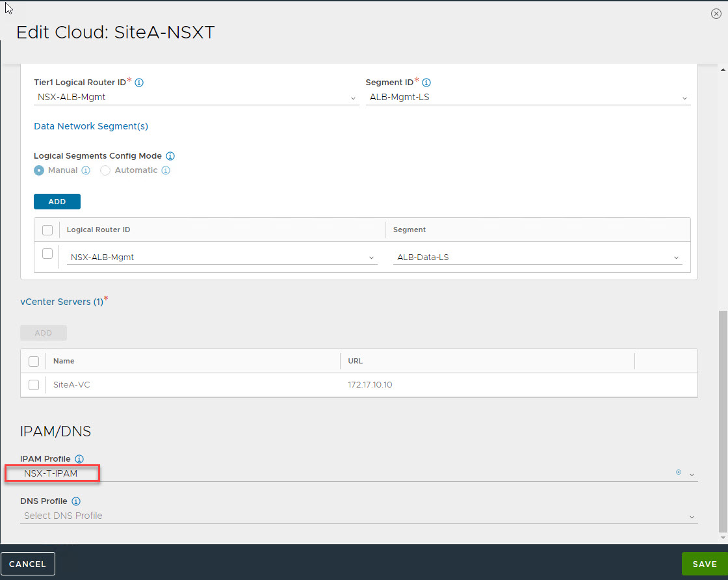Select the Automatic config mode radio button

click(105, 170)
